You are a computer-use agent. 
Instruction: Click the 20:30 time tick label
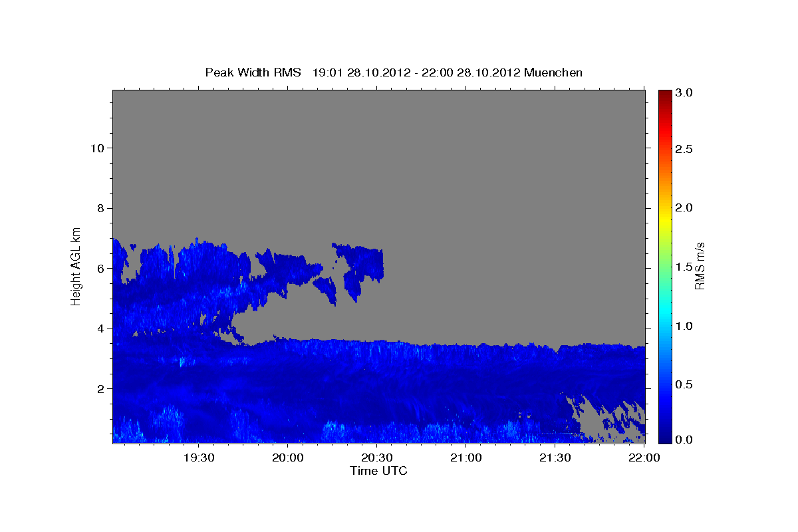pyautogui.click(x=376, y=458)
